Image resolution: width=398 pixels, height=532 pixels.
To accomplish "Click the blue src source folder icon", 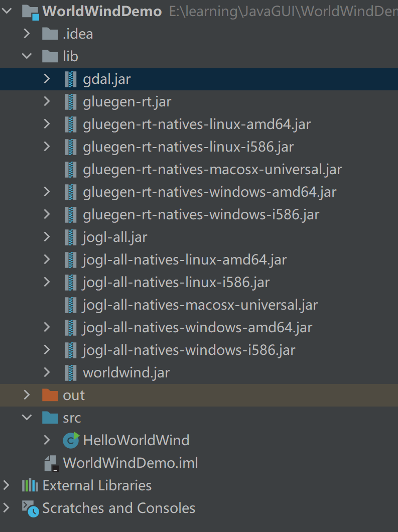I will tap(50, 418).
